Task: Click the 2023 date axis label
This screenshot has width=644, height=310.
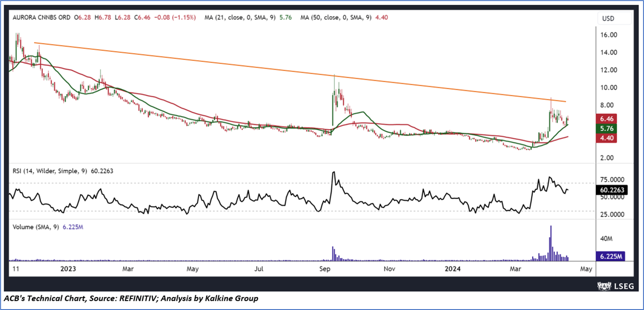Action: (68, 268)
